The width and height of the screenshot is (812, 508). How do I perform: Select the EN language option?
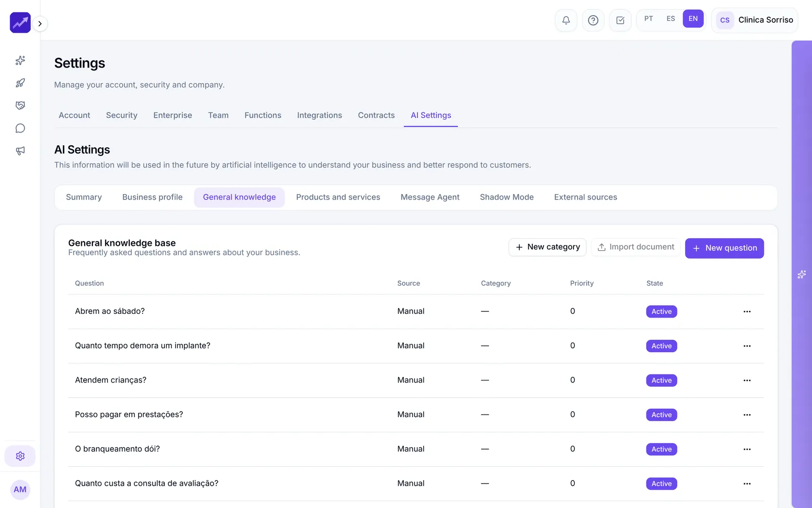click(693, 19)
